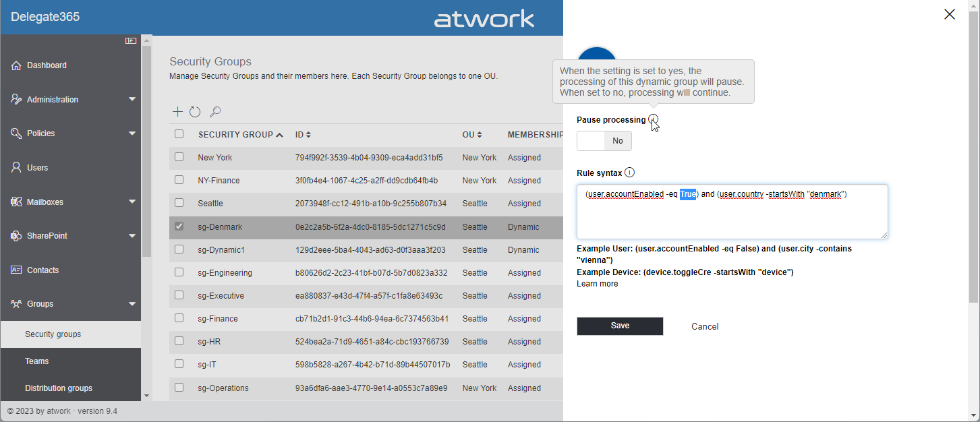Viewport: 980px width, 422px height.
Task: Click the Users person icon
Action: tap(17, 167)
